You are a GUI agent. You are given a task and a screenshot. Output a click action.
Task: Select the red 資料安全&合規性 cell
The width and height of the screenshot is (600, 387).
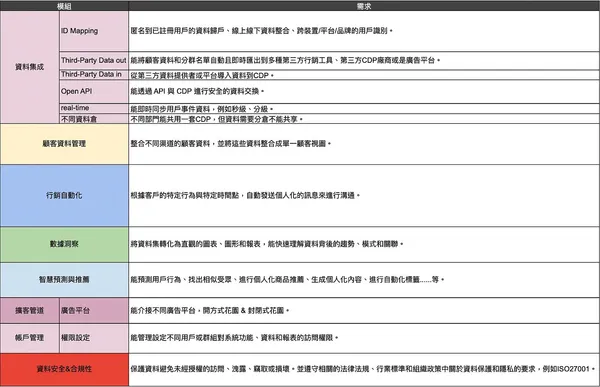coord(64,369)
